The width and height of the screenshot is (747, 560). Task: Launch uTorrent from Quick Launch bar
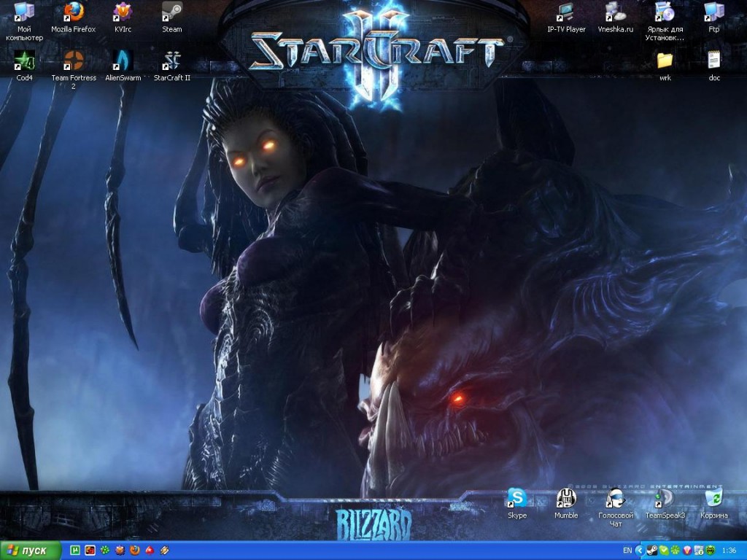point(75,551)
